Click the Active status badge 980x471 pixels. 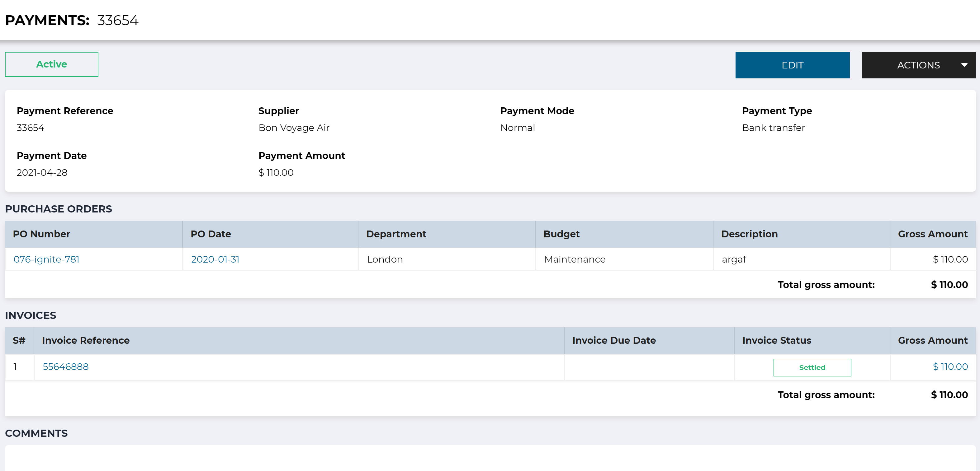click(x=51, y=64)
